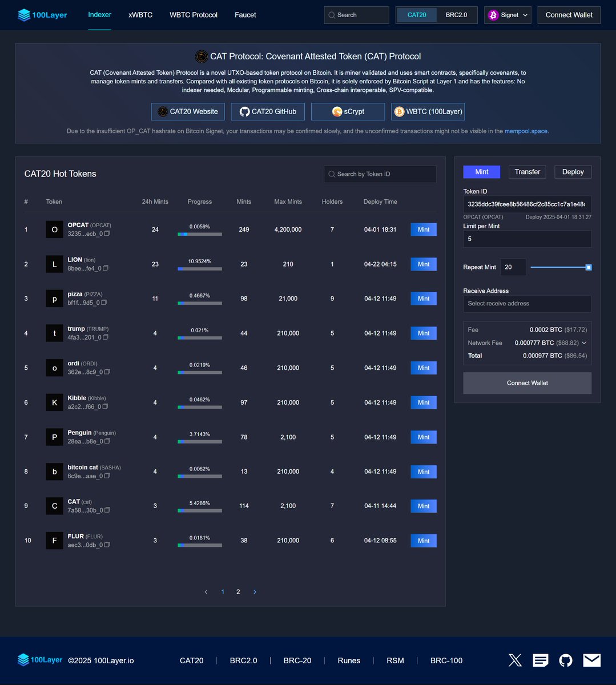
Task: Expand the Network Fee options
Action: [584, 342]
